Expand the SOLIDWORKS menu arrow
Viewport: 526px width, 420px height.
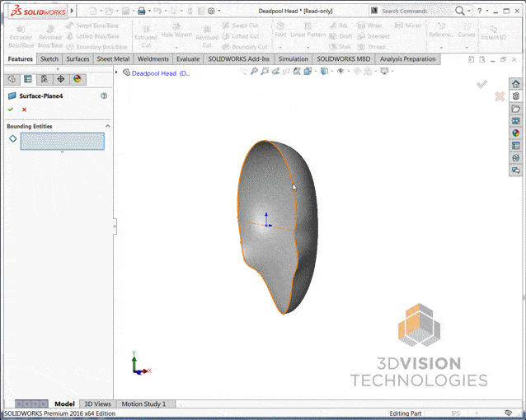coord(72,11)
